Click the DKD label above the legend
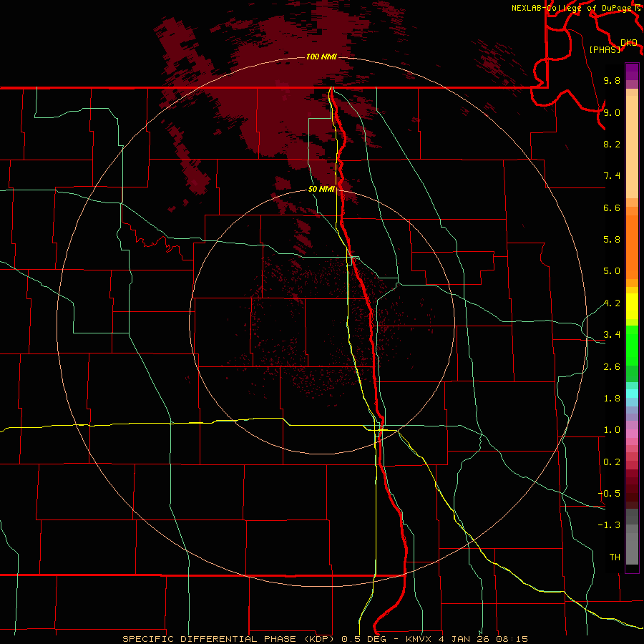 coord(629,43)
